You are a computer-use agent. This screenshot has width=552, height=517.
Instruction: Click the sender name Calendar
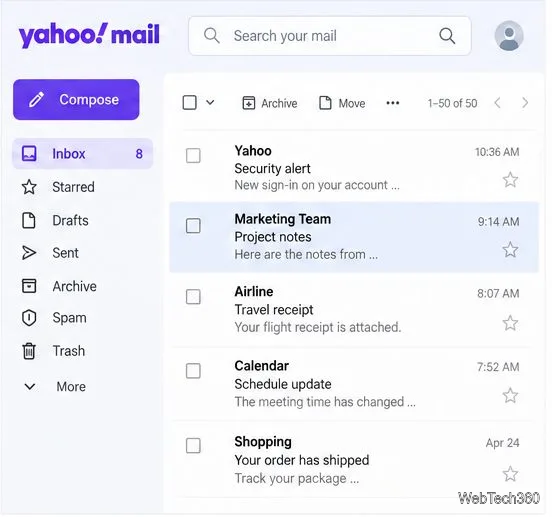262,366
